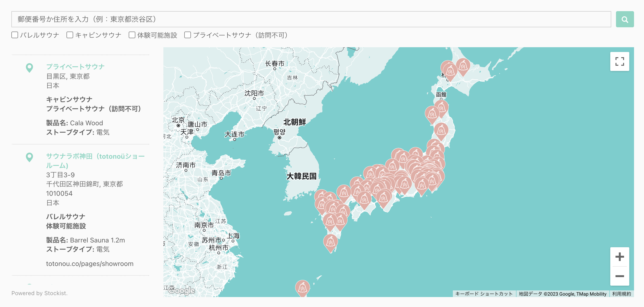
Task: Click the address search input field
Action: pos(311,19)
